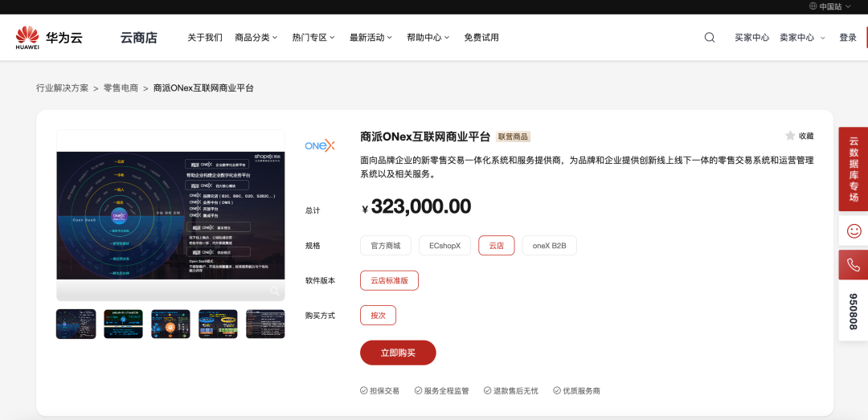
Task: Select the 官方商城 specification
Action: 385,246
